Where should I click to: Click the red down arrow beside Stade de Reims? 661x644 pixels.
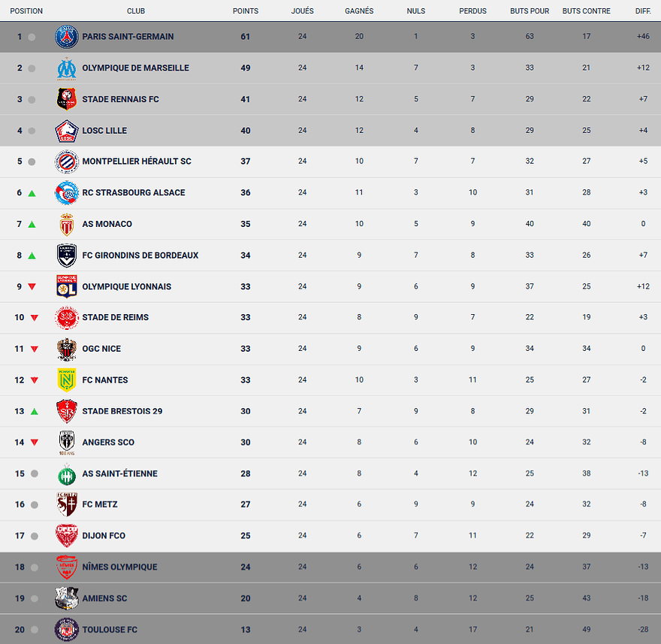[34, 318]
